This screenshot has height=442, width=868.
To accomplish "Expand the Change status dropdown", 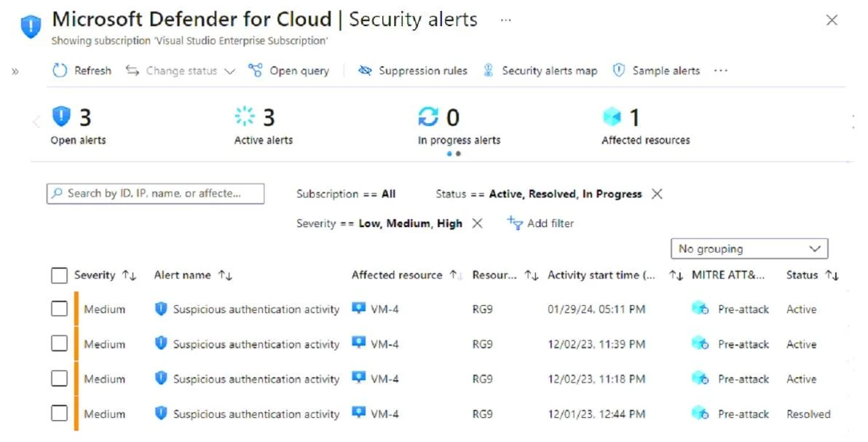I will point(181,71).
